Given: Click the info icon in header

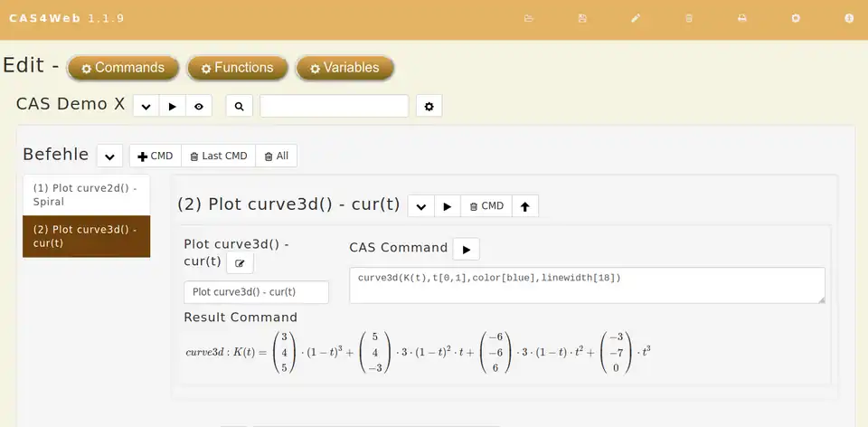Looking at the screenshot, I should coord(849,18).
